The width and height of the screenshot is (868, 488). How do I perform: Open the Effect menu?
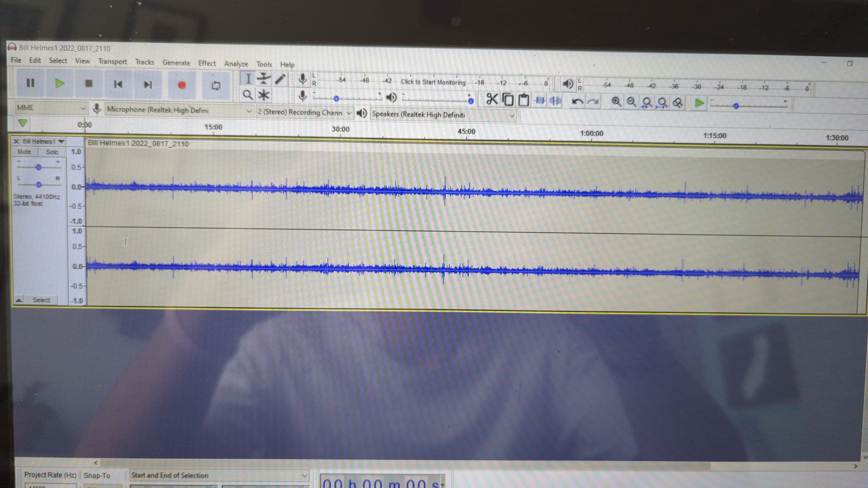207,63
